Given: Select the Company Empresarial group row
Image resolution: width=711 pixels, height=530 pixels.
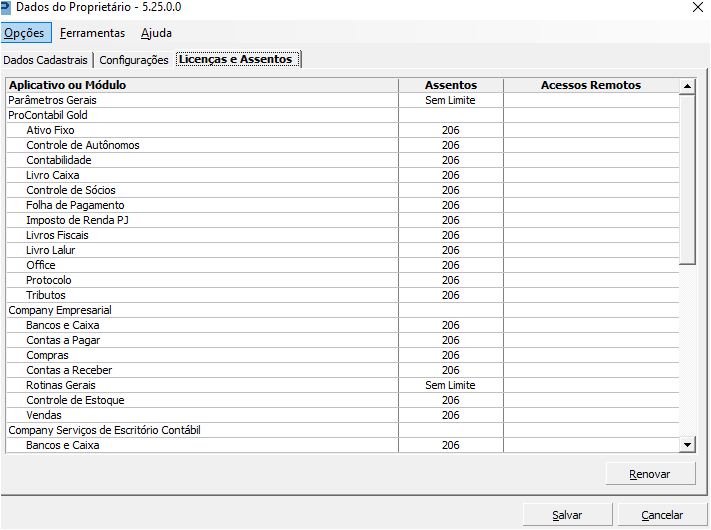Looking at the screenshot, I should (343, 310).
